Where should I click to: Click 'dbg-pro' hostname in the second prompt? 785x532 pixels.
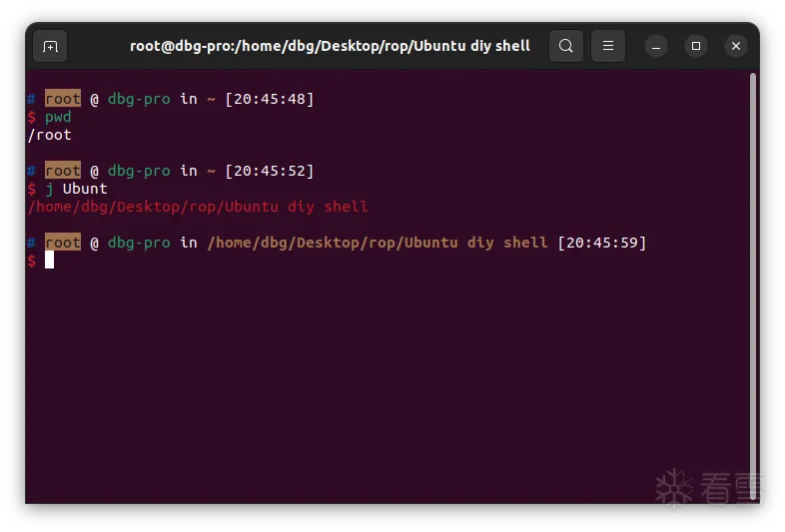click(x=139, y=171)
